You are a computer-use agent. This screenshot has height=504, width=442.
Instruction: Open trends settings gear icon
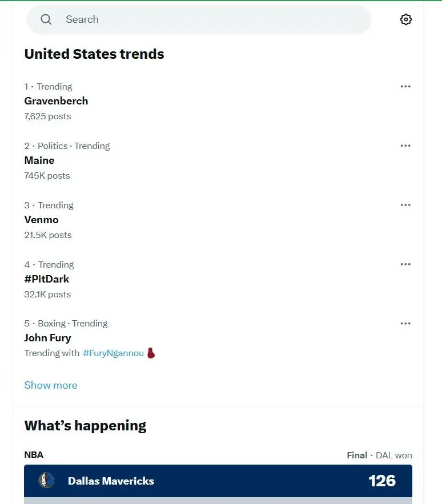click(x=405, y=19)
